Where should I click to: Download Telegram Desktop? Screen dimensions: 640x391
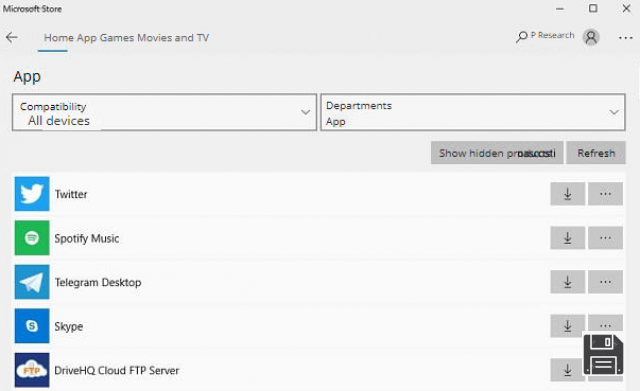click(567, 282)
